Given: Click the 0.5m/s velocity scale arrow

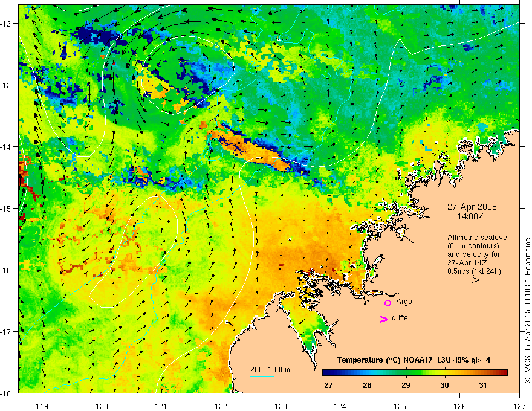Looking at the screenshot, I should (x=467, y=280).
